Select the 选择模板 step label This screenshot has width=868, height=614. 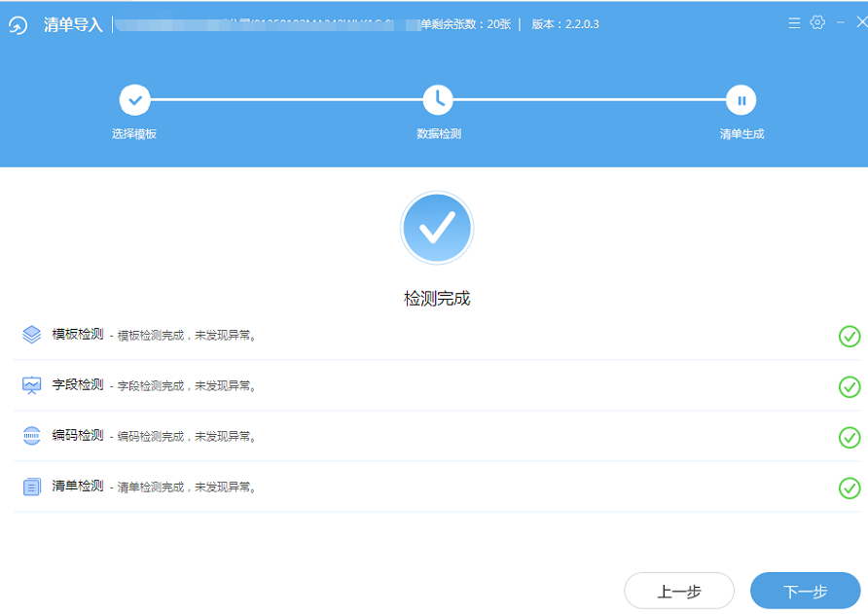click(134, 134)
